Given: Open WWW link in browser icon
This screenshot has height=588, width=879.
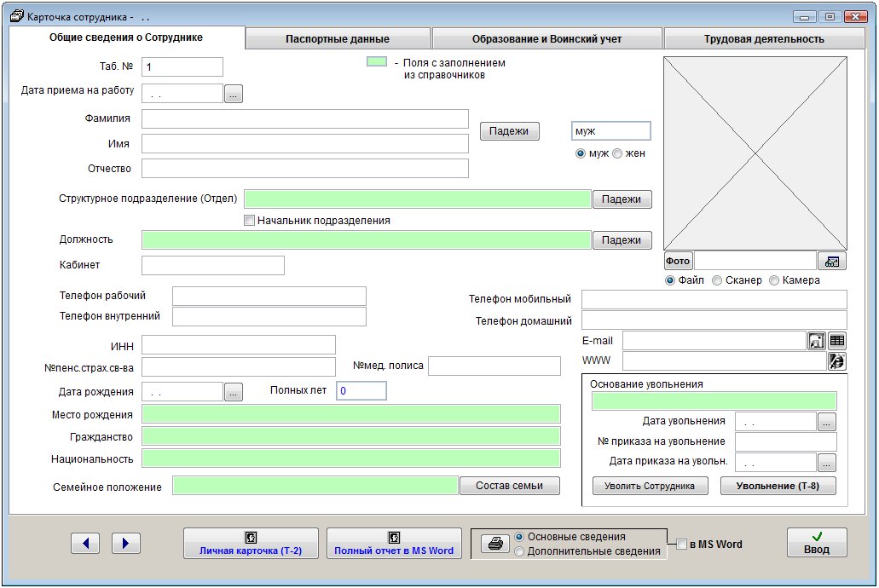Looking at the screenshot, I should pyautogui.click(x=837, y=361).
